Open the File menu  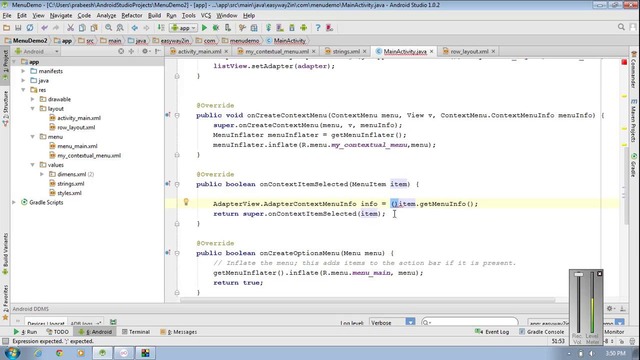click(7, 16)
